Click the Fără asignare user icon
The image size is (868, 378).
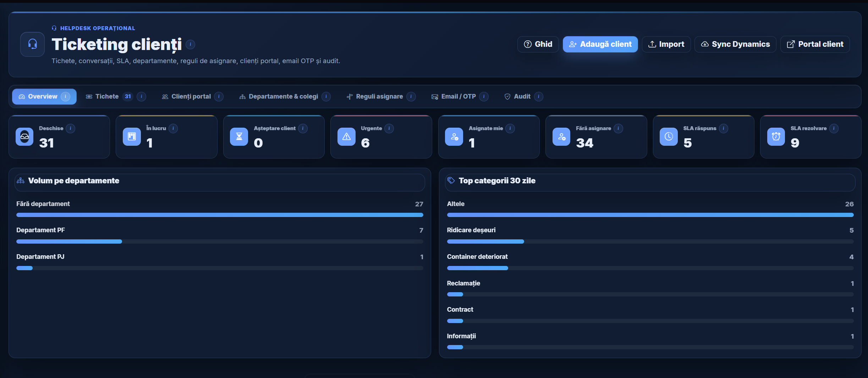[x=561, y=137]
